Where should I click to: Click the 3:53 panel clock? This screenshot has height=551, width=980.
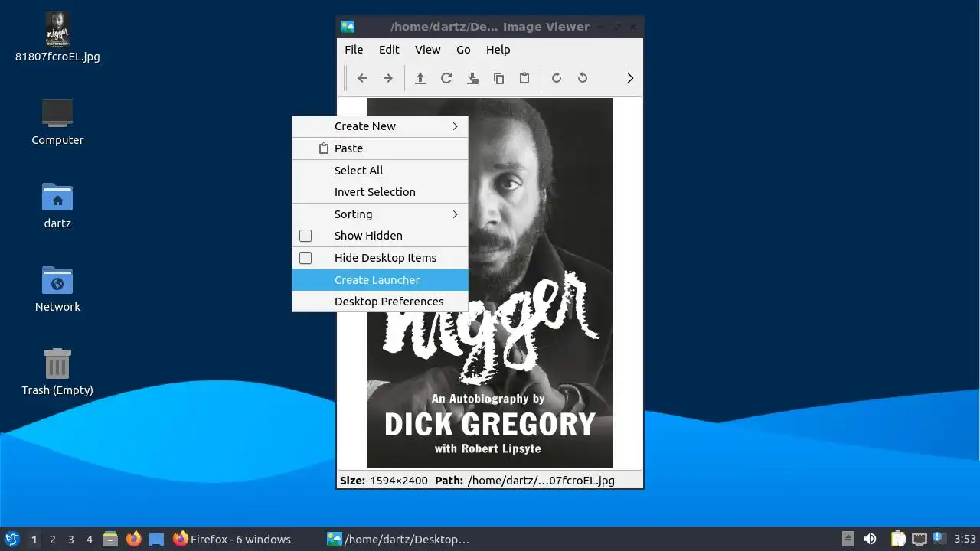965,540
